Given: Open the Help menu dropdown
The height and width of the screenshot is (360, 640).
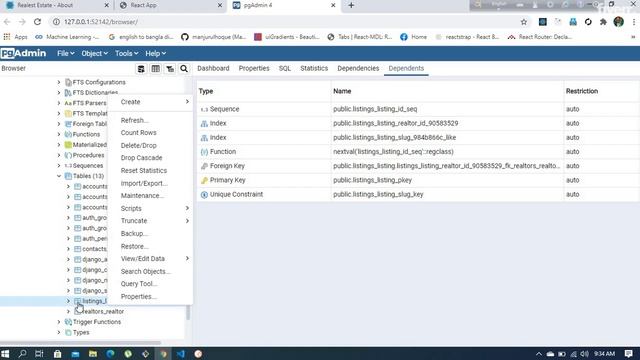Looking at the screenshot, I should pyautogui.click(x=156, y=53).
